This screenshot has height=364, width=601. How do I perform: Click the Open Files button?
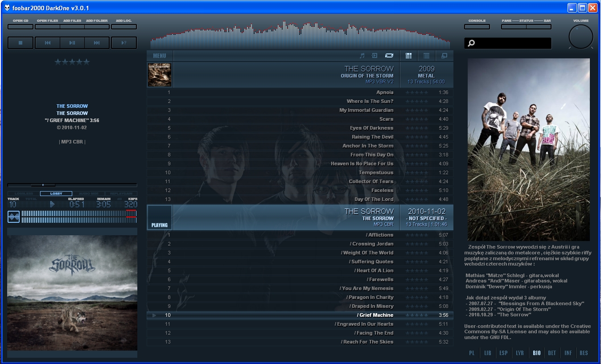(x=47, y=27)
